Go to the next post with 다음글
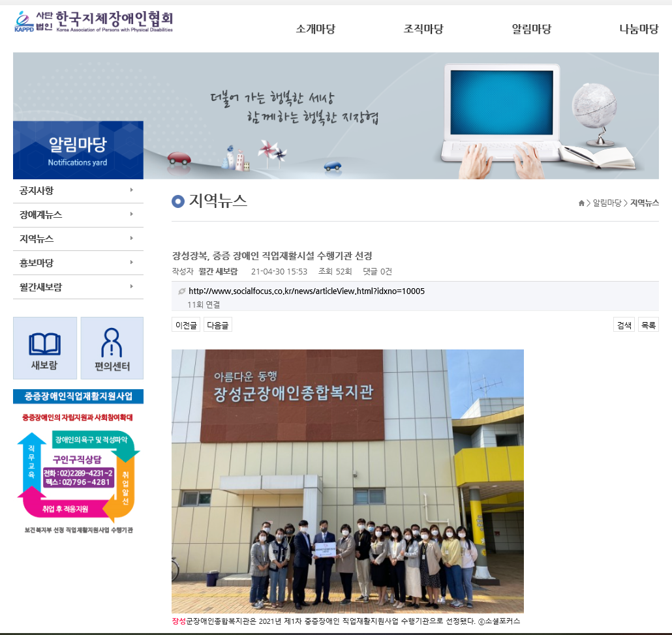Viewport: 672px width, 635px height. (x=218, y=325)
